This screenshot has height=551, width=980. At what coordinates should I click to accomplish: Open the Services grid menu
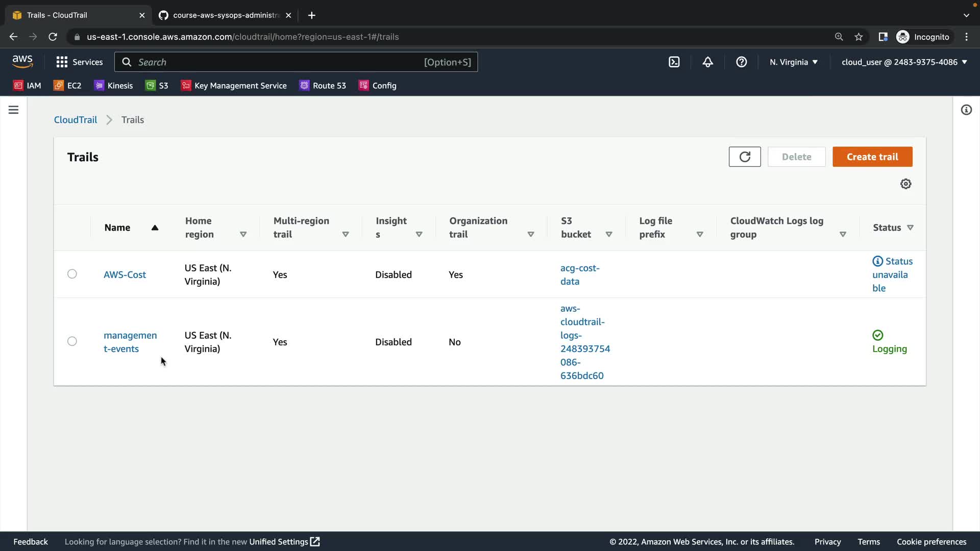[x=79, y=62]
